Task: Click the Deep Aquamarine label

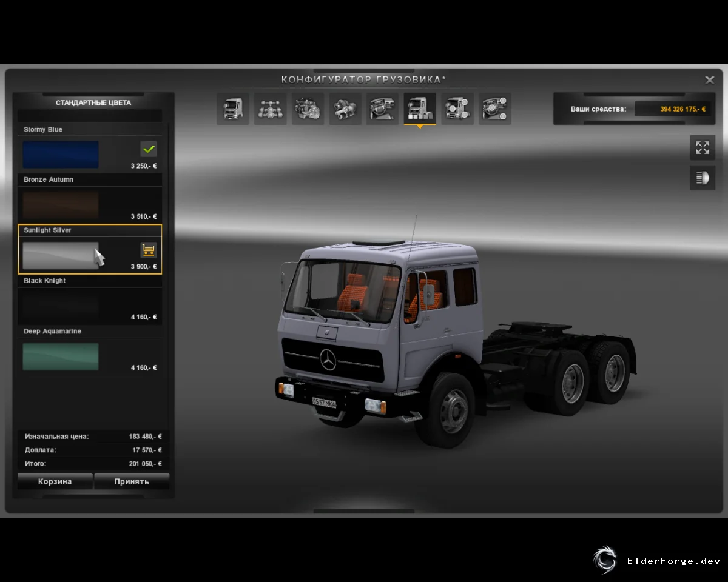Action: click(52, 332)
